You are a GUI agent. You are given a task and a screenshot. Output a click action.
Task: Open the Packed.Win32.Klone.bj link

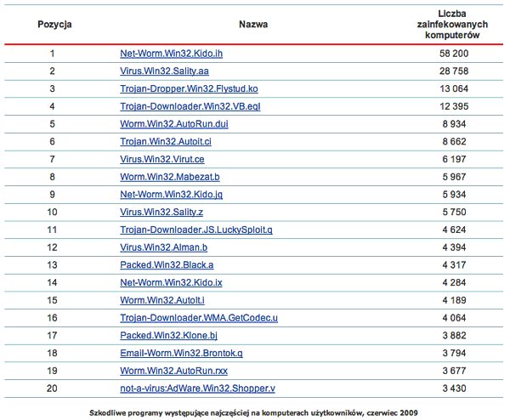[168, 336]
